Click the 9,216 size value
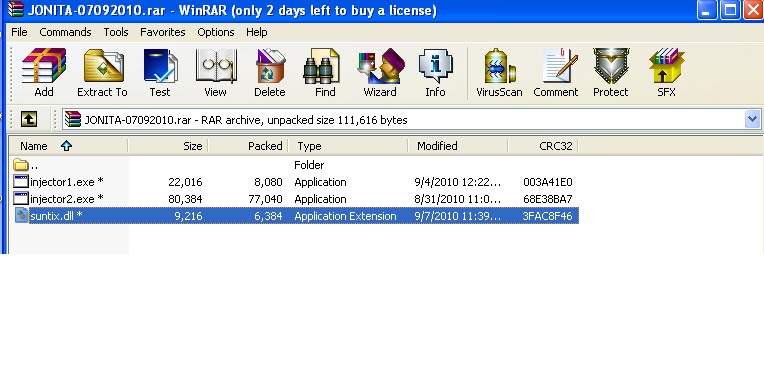 click(x=188, y=216)
